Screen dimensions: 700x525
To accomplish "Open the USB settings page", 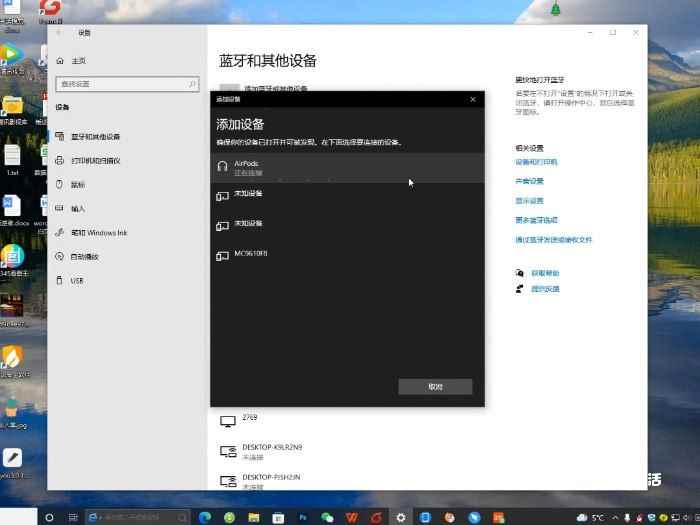I will tap(127, 281).
